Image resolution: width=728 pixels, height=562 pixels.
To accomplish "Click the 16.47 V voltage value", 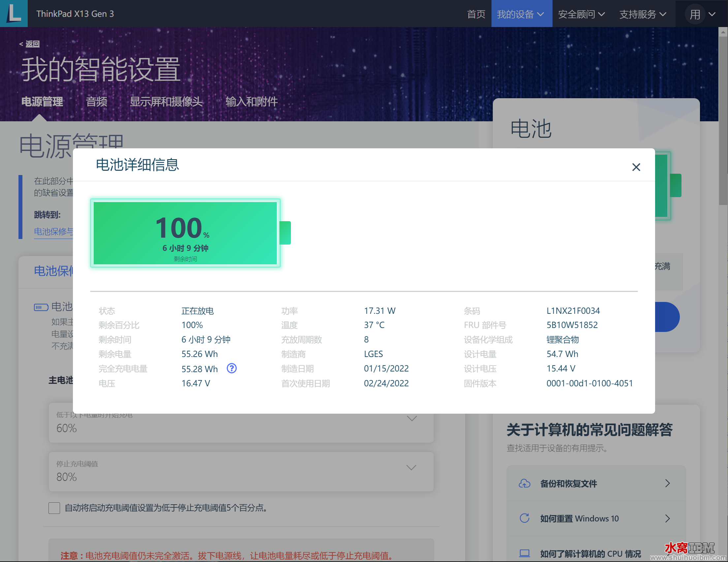I will pyautogui.click(x=196, y=383).
